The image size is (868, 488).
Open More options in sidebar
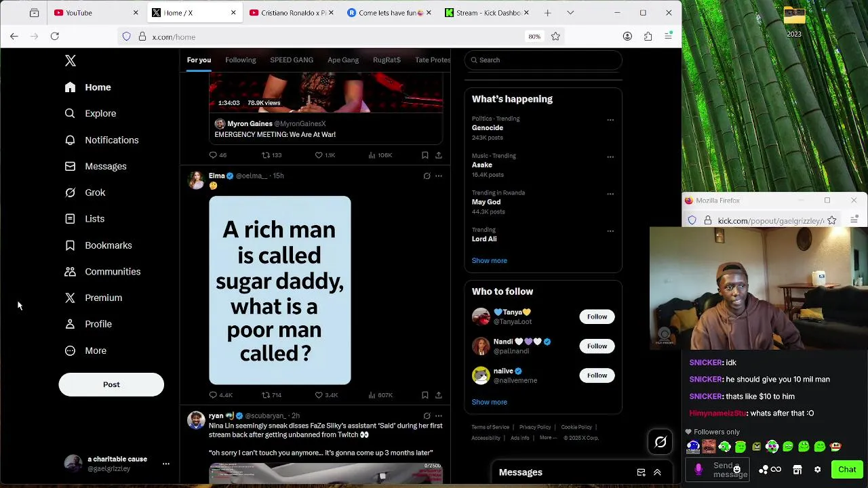(85, 350)
